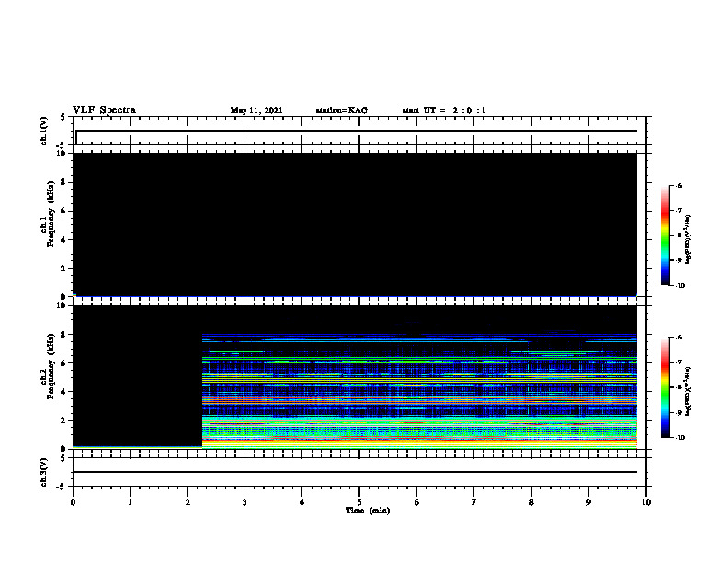Click the ch.2 color scale log(PSD) label
Viewport: 728px width, 563px height.
[688, 391]
